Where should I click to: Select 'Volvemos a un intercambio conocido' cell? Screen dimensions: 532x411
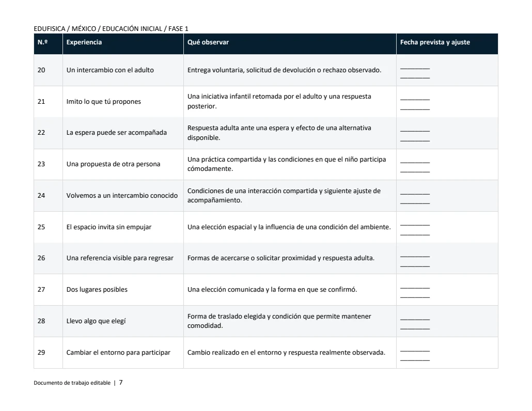tap(123, 196)
